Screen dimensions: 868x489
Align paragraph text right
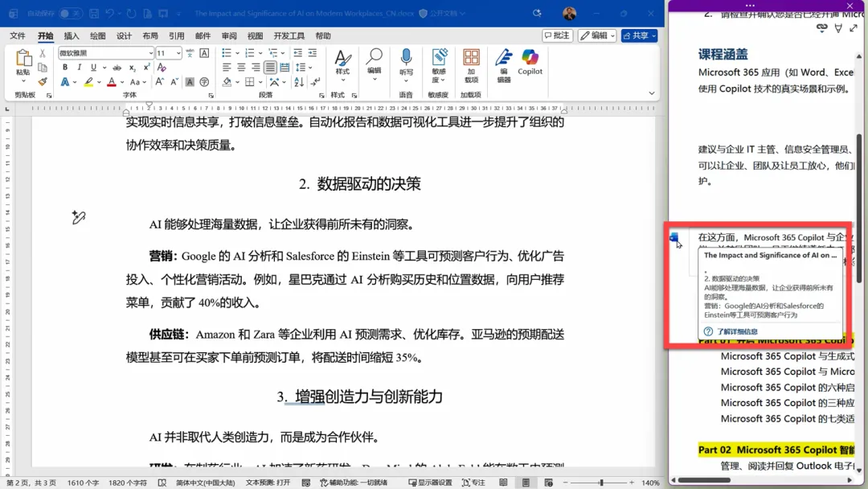coord(256,68)
